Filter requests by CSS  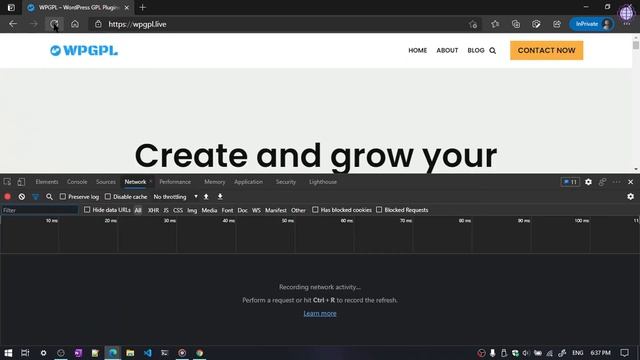(178, 210)
